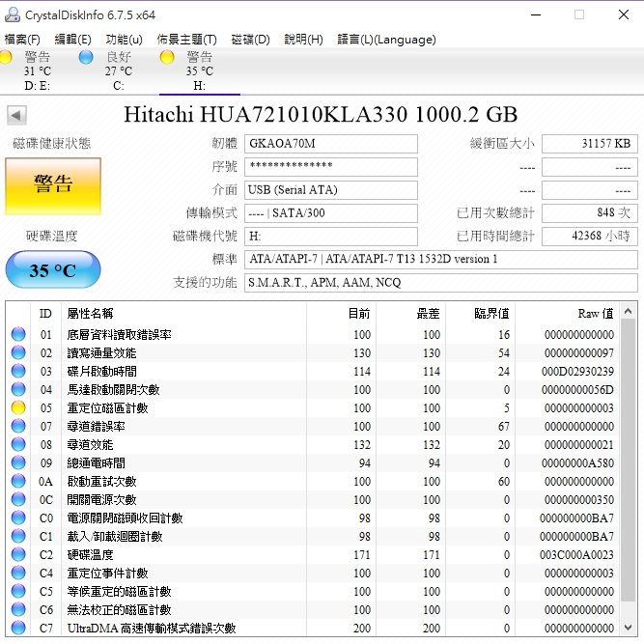Click status circle for attribute 02 row
Screen dimensions: 644x644
pyautogui.click(x=18, y=352)
